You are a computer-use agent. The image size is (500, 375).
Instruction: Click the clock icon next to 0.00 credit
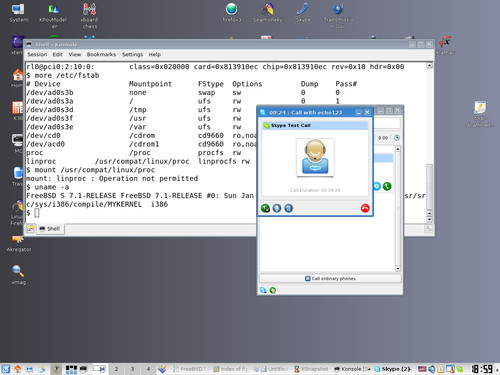coord(397,138)
